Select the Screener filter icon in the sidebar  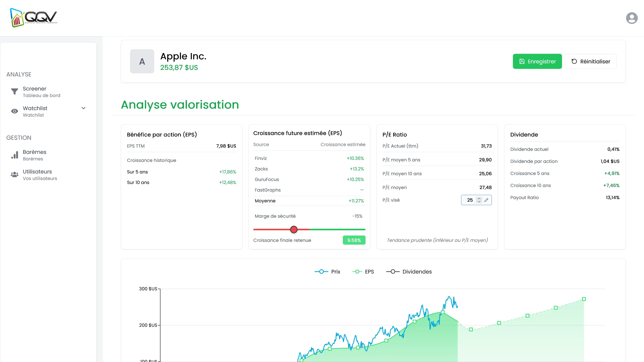(x=15, y=92)
